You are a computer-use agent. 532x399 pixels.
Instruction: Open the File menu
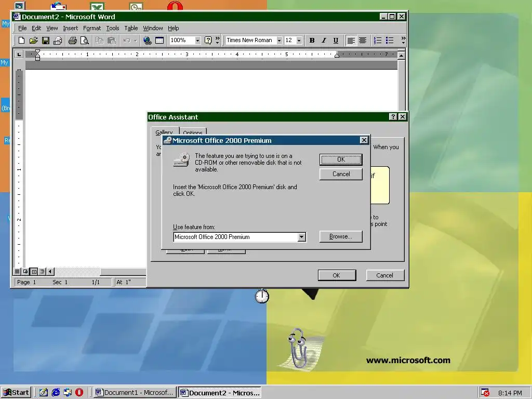22,28
